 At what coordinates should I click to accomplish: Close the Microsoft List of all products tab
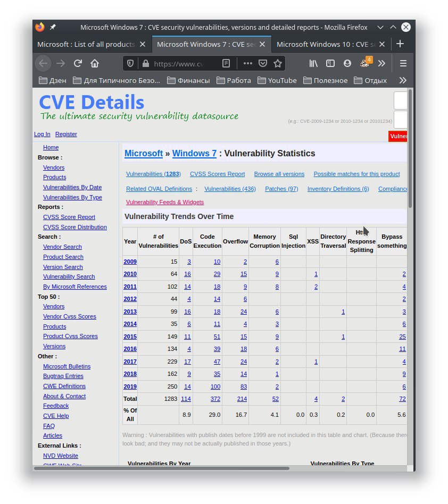point(143,44)
